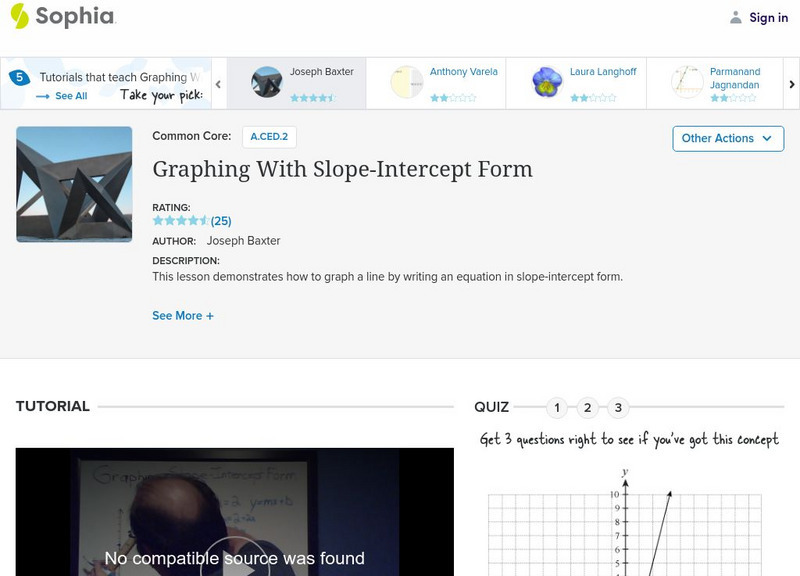Click the Sophia logo icon
This screenshot has width=800, height=576.
pyautogui.click(x=19, y=16)
